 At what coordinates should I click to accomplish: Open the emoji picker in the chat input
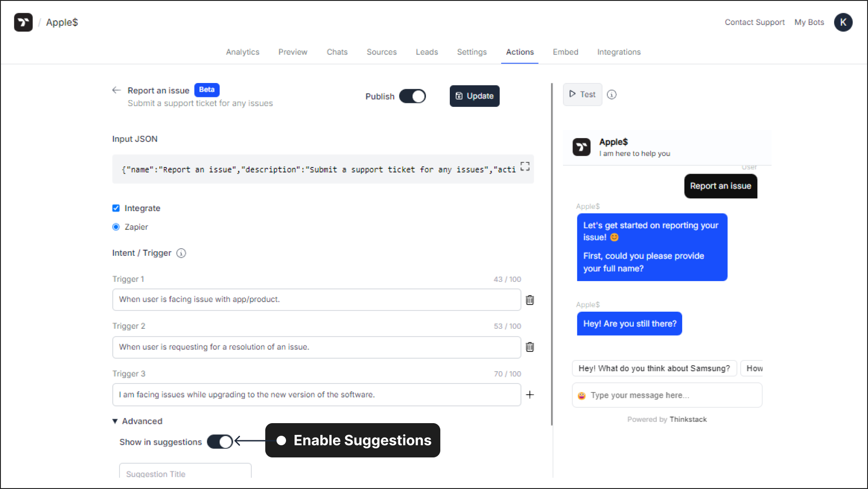coord(582,396)
